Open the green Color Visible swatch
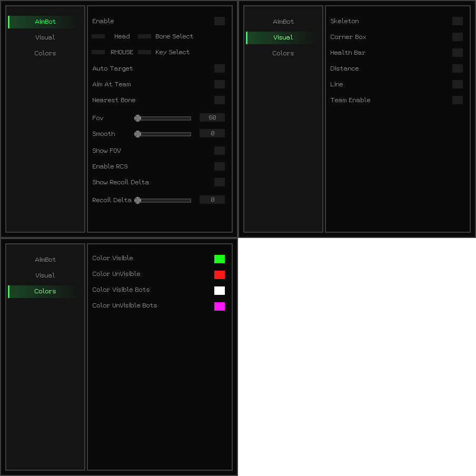 pos(219,259)
